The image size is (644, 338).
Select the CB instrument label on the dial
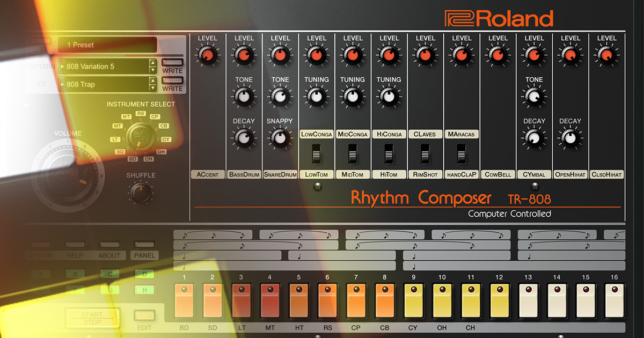164,126
